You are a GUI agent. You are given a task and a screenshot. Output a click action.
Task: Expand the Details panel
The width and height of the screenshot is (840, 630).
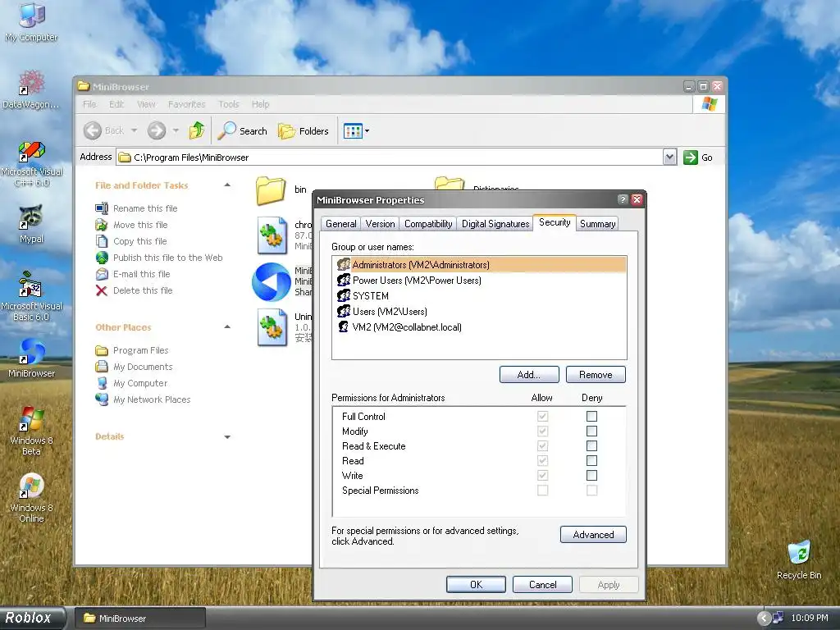[227, 437]
